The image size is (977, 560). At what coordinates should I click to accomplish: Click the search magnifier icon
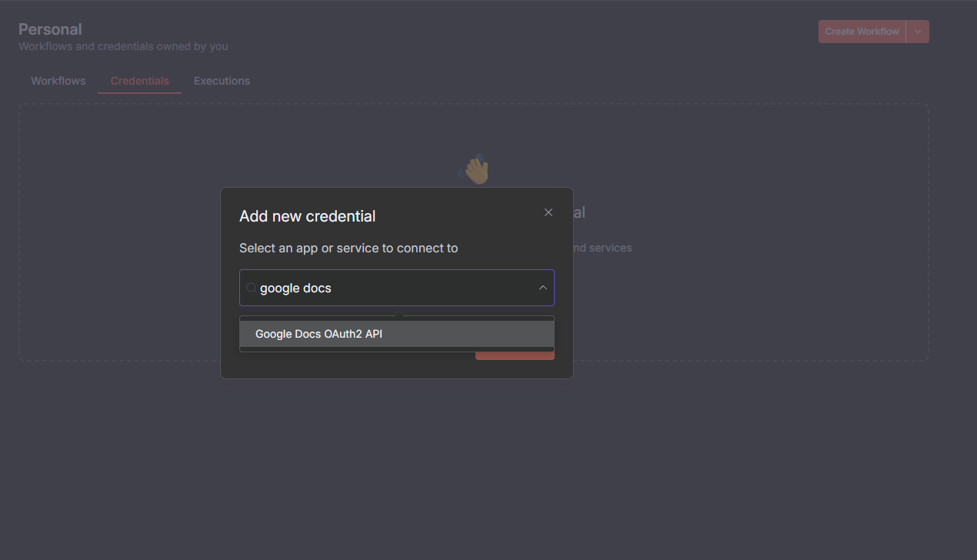252,288
